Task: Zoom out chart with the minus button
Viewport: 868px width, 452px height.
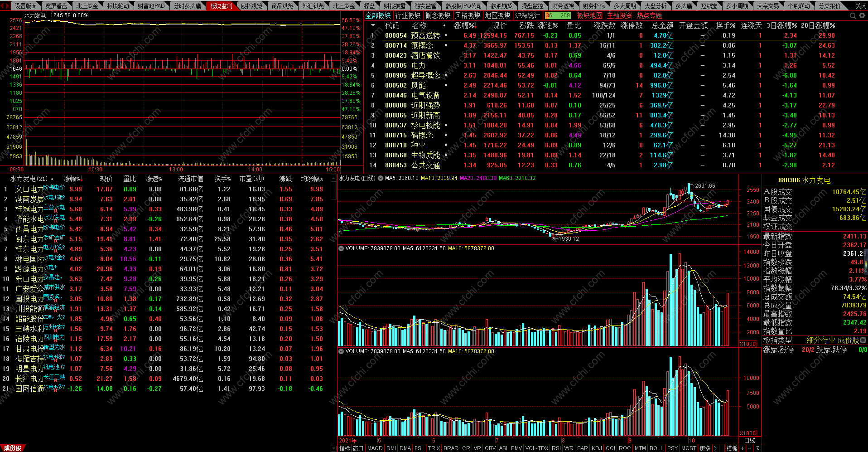Action: tap(749, 448)
